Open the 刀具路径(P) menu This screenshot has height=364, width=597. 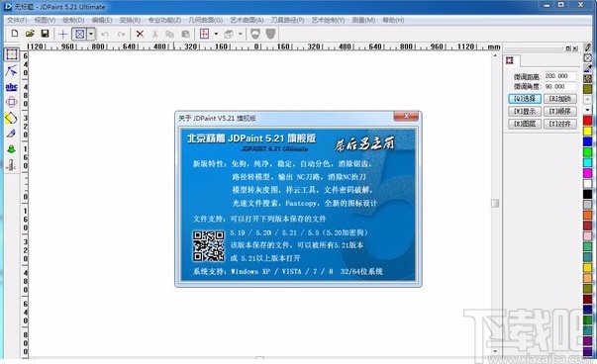[x=287, y=20]
